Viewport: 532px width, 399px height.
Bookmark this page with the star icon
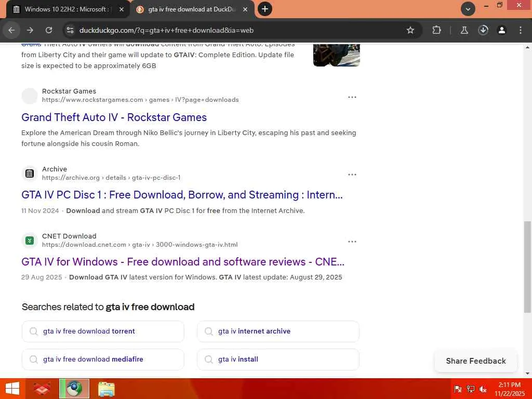click(x=410, y=30)
